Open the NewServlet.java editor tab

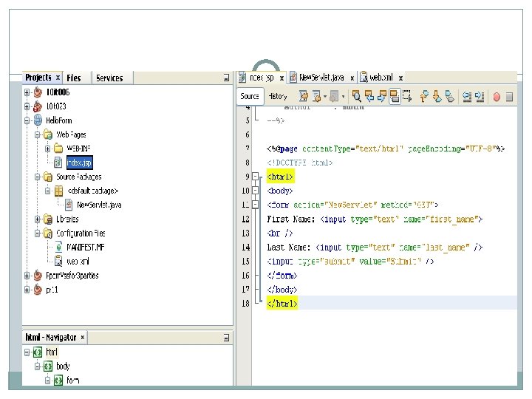click(x=322, y=77)
